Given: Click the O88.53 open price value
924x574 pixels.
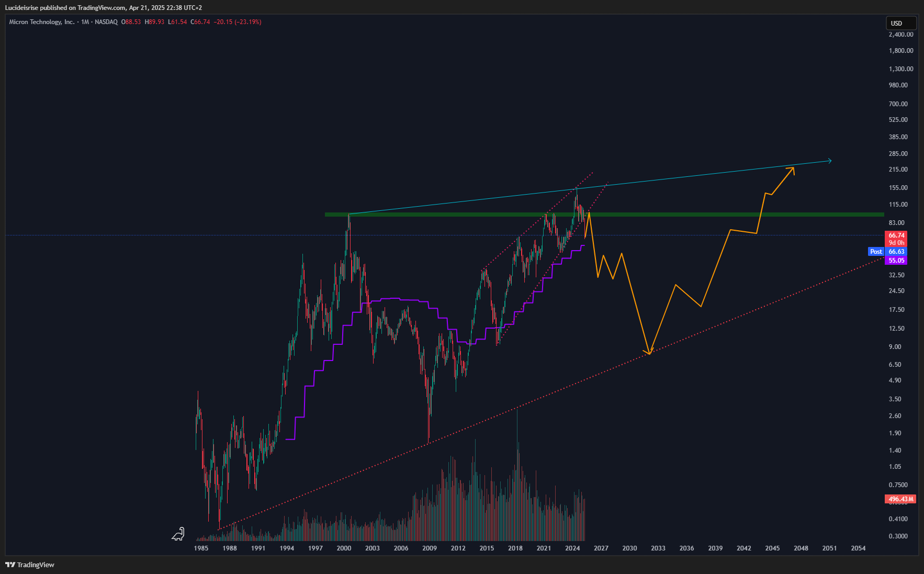Looking at the screenshot, I should [x=131, y=22].
